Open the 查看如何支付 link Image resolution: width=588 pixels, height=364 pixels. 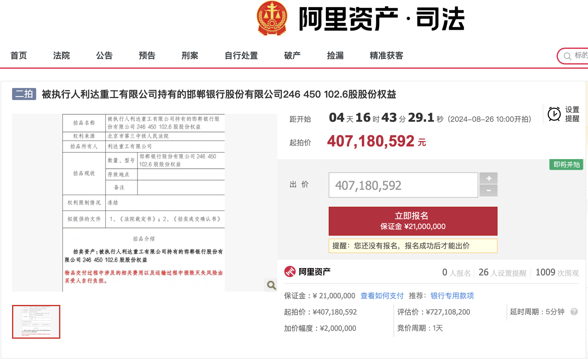point(382,296)
